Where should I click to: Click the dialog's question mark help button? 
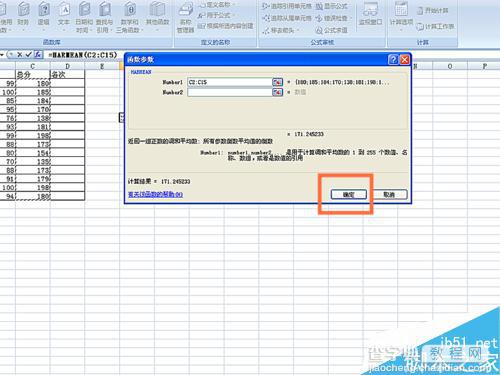coord(393,59)
